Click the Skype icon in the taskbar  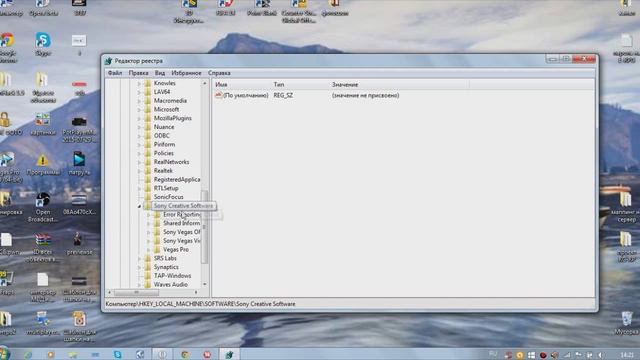point(118,355)
